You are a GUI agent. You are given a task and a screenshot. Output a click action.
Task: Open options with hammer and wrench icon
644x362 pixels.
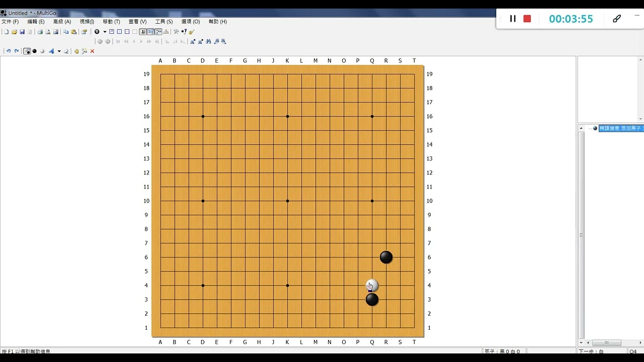pyautogui.click(x=176, y=32)
